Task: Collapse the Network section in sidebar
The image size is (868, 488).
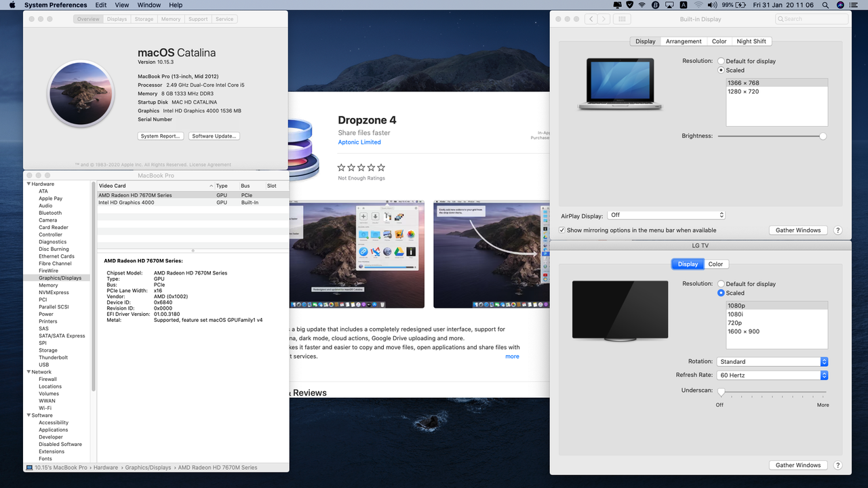Action: [x=28, y=372]
